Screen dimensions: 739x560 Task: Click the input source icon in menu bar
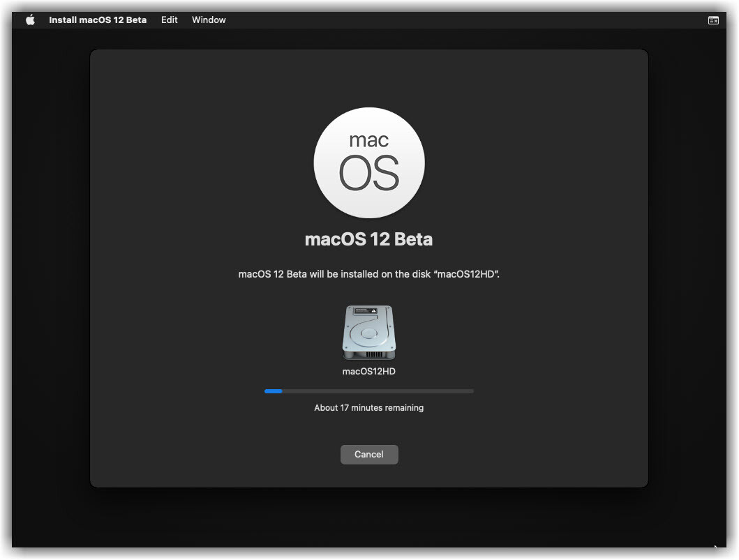pos(713,20)
